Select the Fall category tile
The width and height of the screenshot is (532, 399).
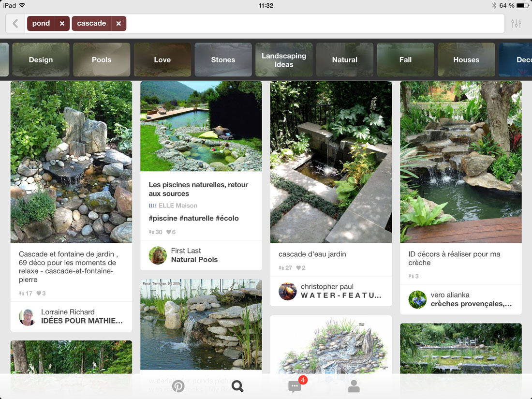tap(405, 59)
